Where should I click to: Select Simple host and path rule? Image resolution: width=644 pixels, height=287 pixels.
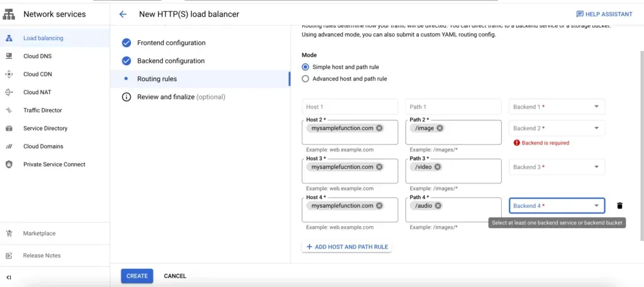(306, 67)
